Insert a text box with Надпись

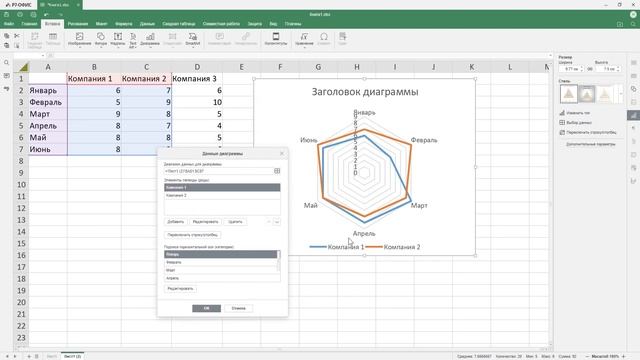coord(118,39)
